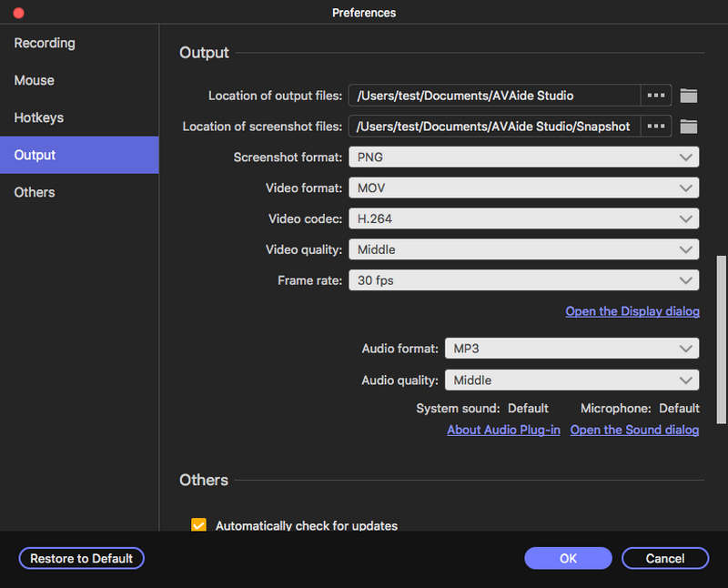Open folder for output files location
728x588 pixels.
pos(688,96)
